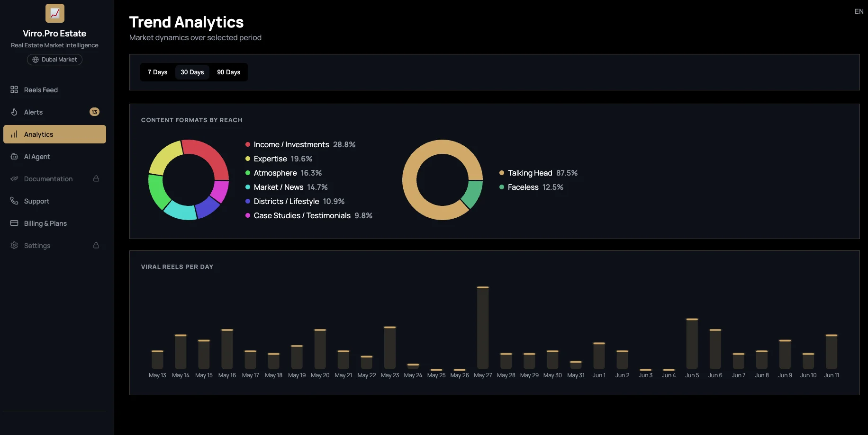Click the Expertise yellow legend dot
Image resolution: width=868 pixels, height=435 pixels.
pyautogui.click(x=247, y=159)
